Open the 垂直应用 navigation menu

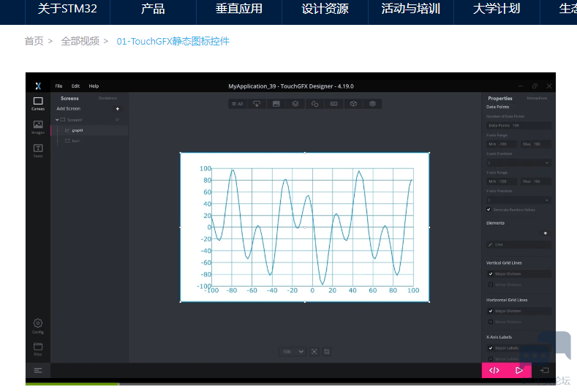coord(239,9)
